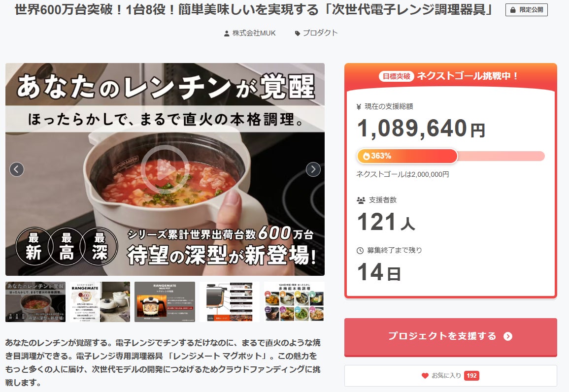Click the heart icon for お気に入り

click(425, 376)
